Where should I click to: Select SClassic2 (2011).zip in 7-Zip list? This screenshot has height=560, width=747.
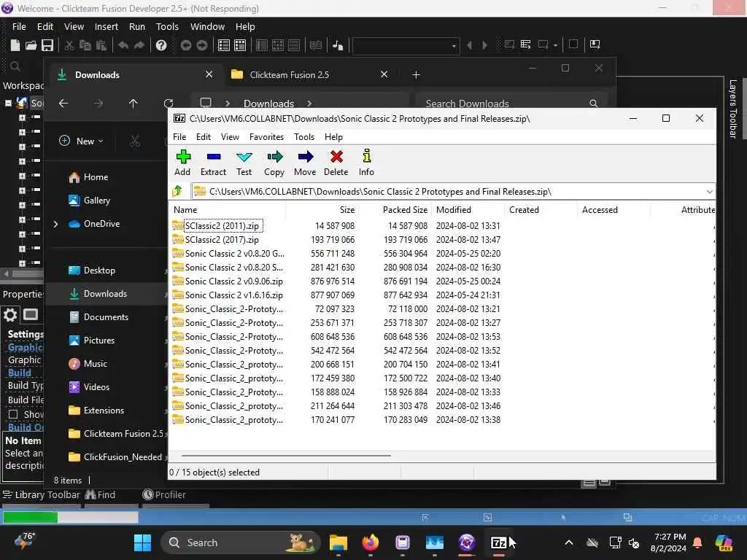pyautogui.click(x=222, y=226)
